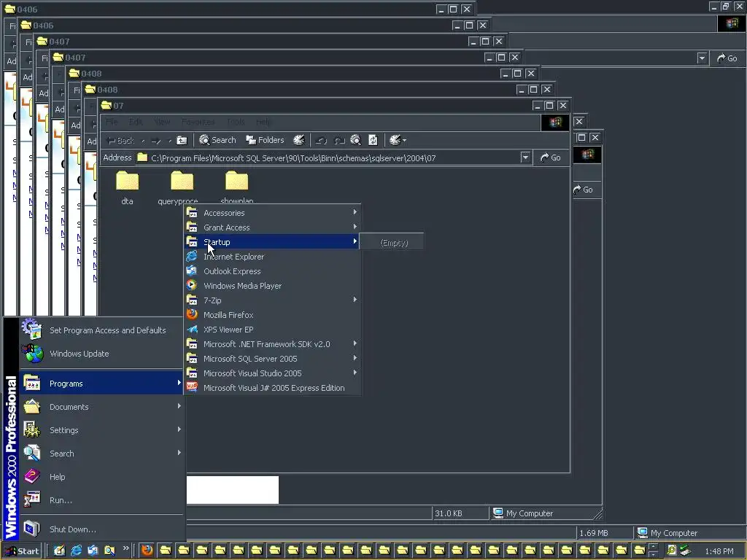Open XPS Viewer EP
The height and width of the screenshot is (560, 747).
pyautogui.click(x=272, y=330)
